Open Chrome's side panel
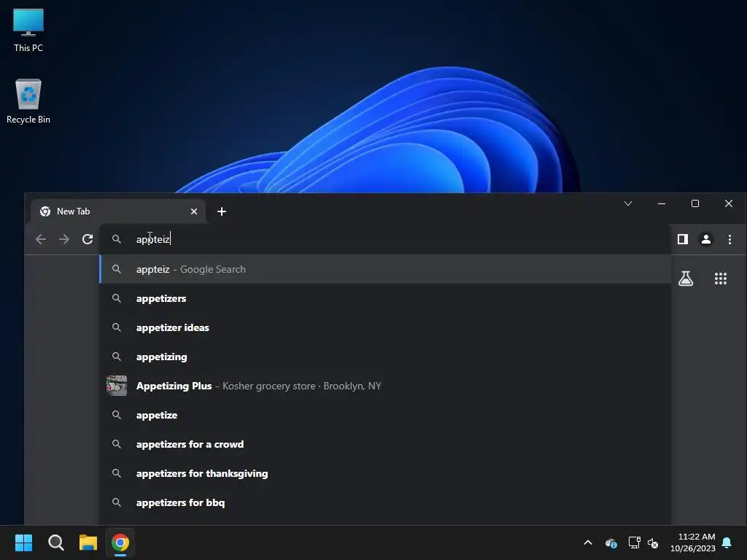747x560 pixels. (683, 239)
